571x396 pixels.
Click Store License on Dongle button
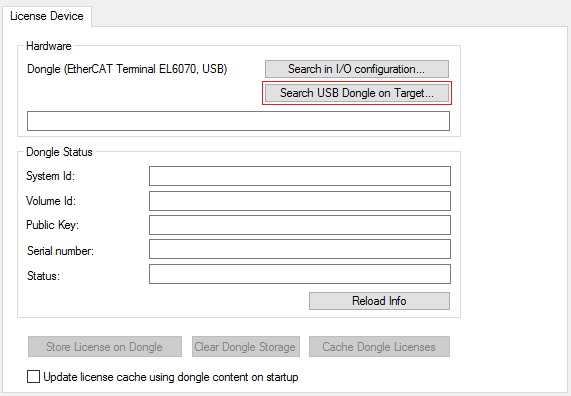click(105, 346)
